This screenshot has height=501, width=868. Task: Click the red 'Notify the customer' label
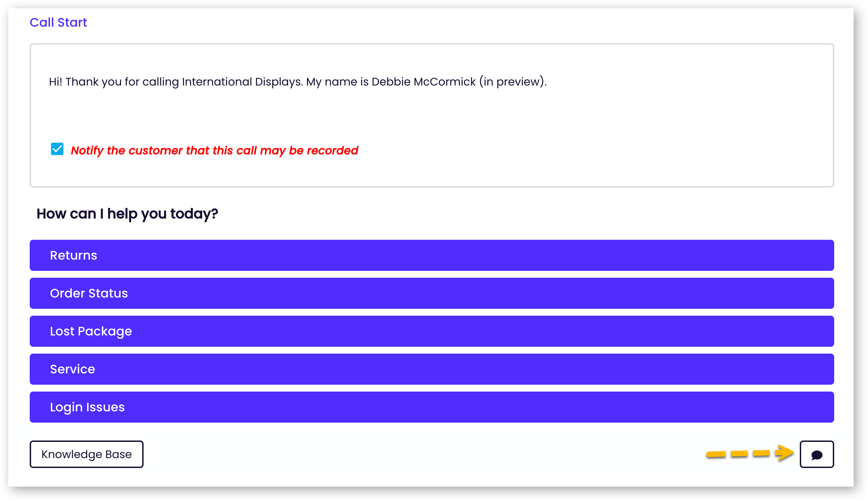[214, 150]
